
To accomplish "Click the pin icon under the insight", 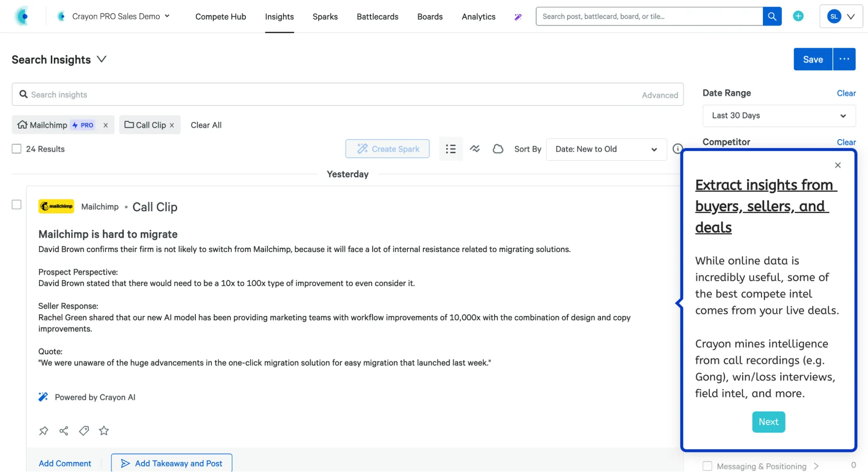I will tap(43, 431).
